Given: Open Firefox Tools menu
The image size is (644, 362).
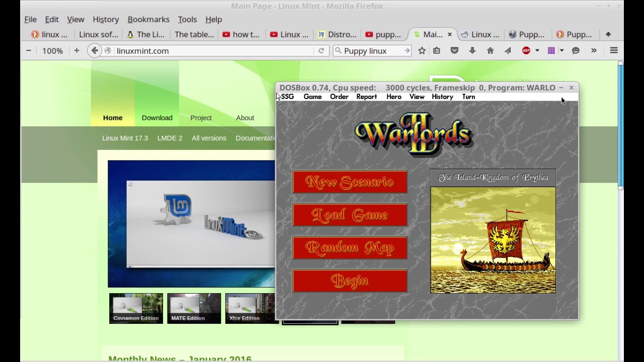Looking at the screenshot, I should [x=187, y=19].
